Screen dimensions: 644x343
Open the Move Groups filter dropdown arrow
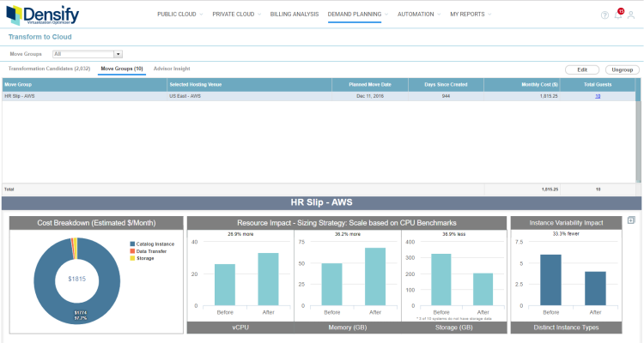click(x=118, y=54)
